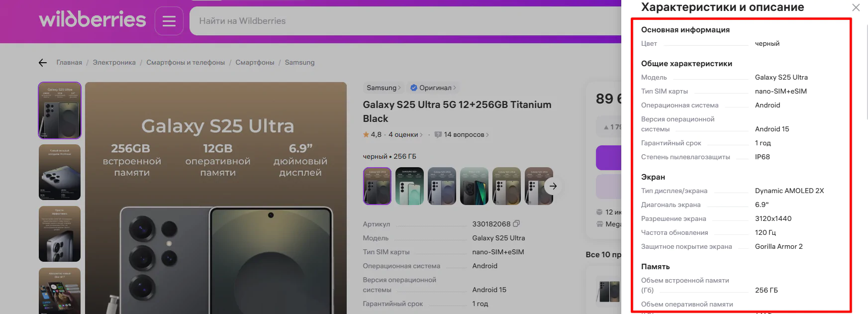This screenshot has height=314, width=868.
Task: Select the second gallery thumbnail with camera close-up
Action: tap(60, 172)
